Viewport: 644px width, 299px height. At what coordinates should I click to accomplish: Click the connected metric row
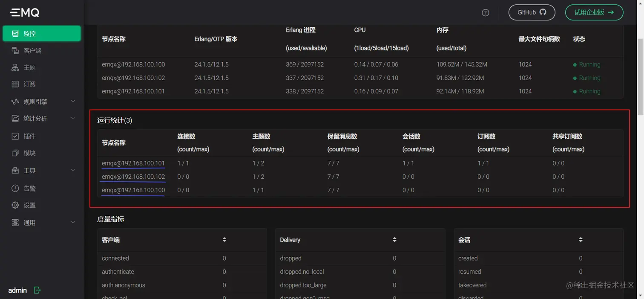click(x=182, y=258)
